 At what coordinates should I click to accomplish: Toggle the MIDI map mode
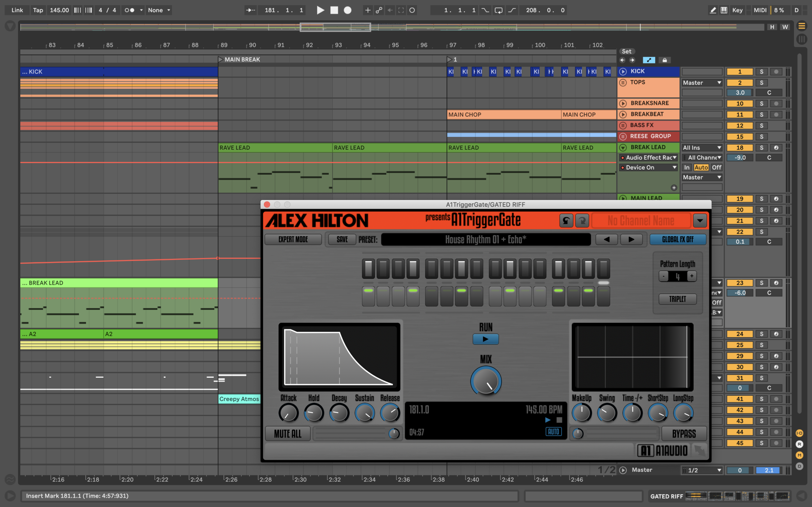[760, 10]
